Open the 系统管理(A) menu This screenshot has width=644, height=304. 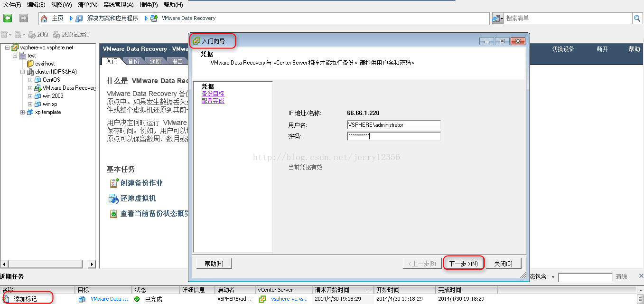pos(118,5)
